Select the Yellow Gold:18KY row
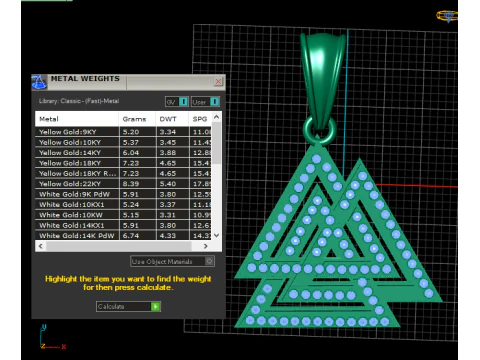 (x=123, y=163)
